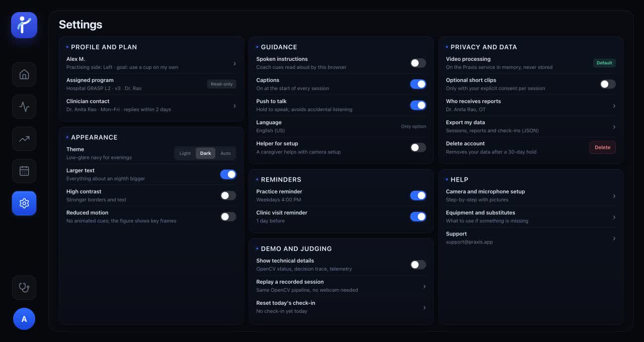644x342 pixels.
Task: Open Replay a recorded session chevron
Action: 424,286
